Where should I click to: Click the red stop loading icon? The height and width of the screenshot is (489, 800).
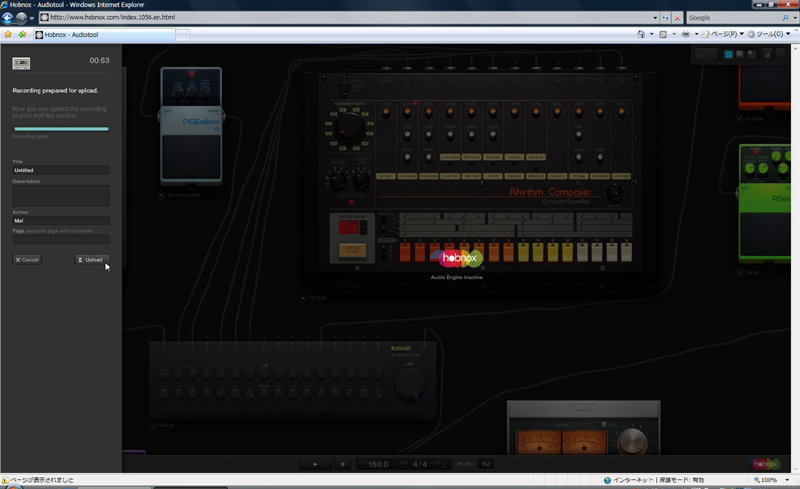678,17
